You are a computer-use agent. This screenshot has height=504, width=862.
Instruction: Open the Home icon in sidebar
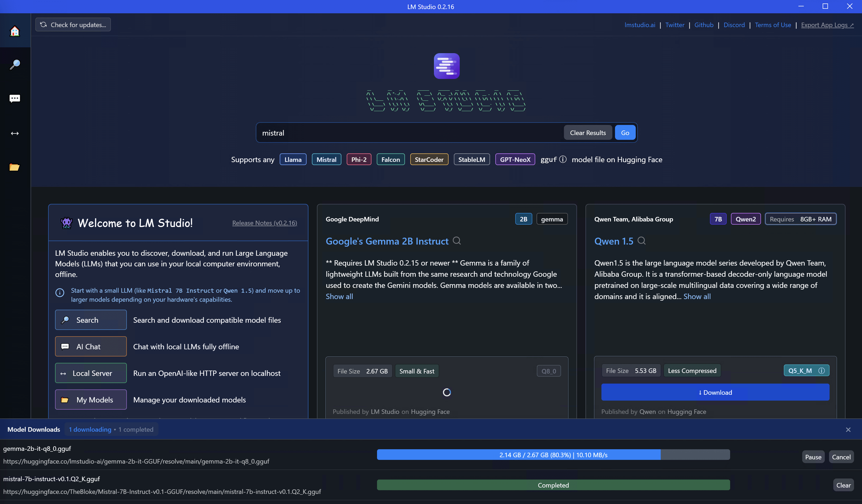[x=15, y=31]
